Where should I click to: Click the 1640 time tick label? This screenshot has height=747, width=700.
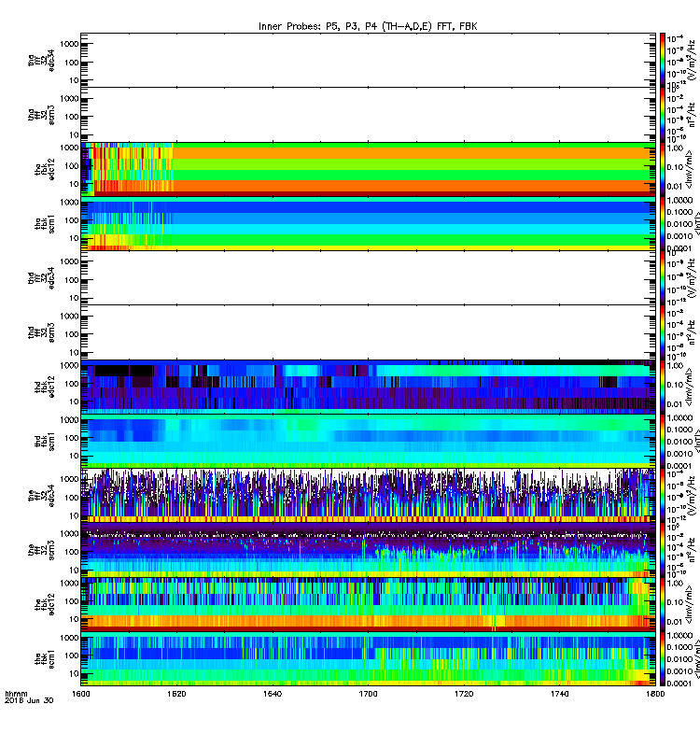(273, 694)
